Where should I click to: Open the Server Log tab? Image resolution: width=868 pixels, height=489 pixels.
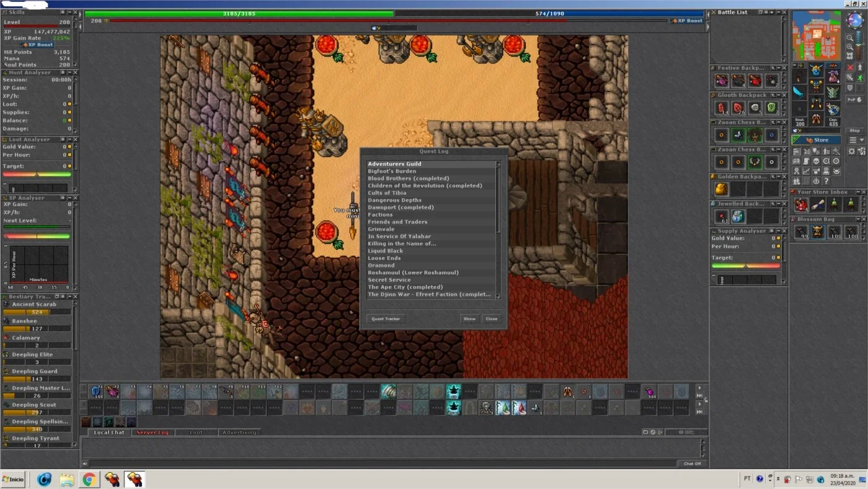coord(153,432)
